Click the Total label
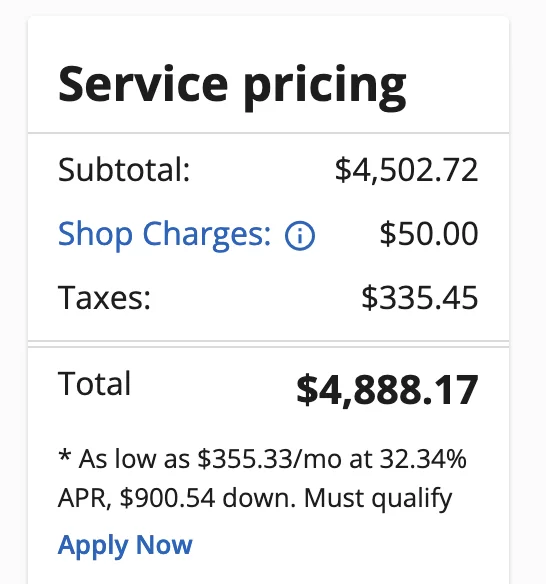 tap(94, 383)
